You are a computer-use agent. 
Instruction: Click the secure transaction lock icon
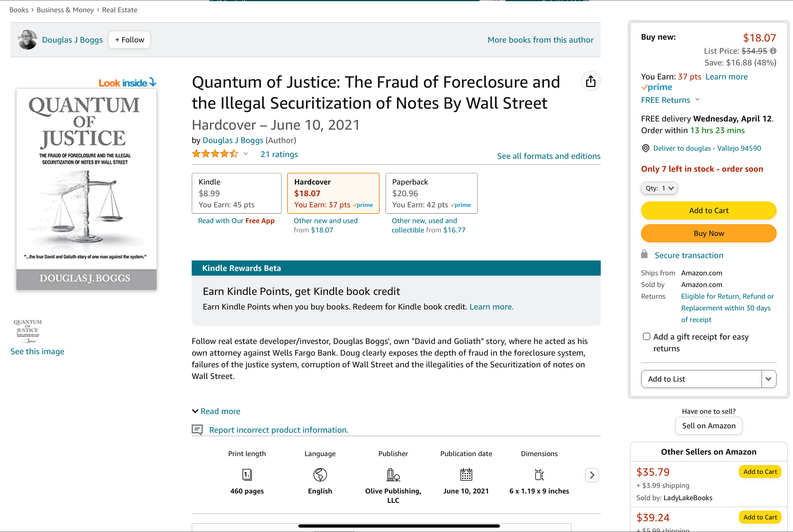tap(644, 254)
